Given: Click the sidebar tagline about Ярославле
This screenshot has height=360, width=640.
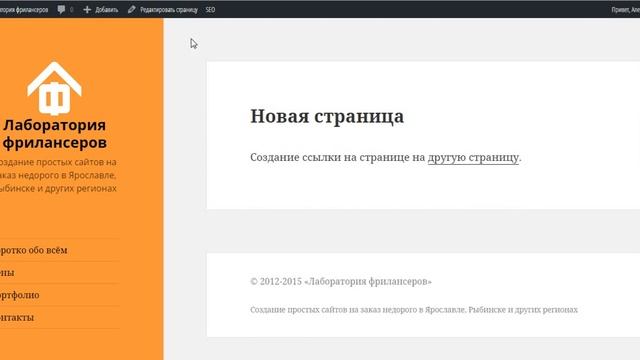Looking at the screenshot, I should 58,175.
